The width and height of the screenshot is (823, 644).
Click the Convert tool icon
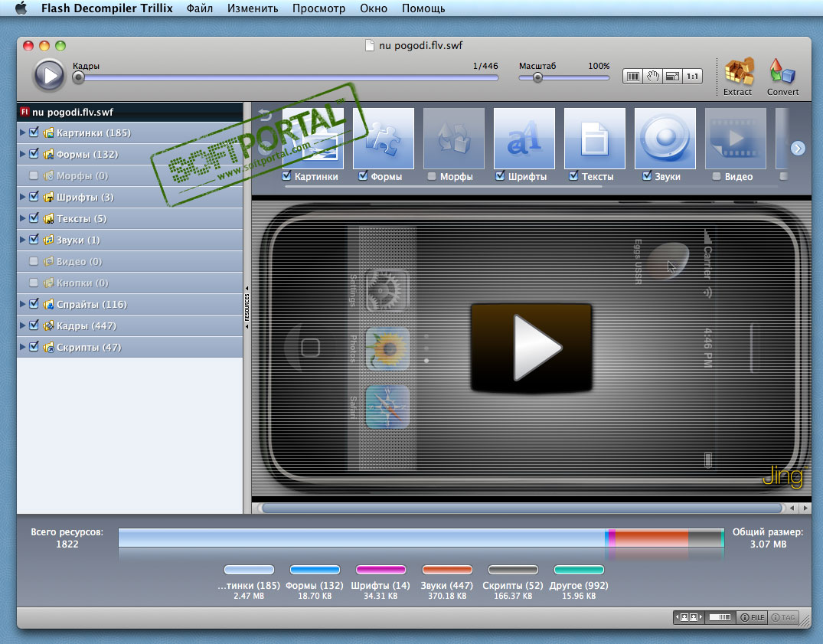click(x=782, y=71)
